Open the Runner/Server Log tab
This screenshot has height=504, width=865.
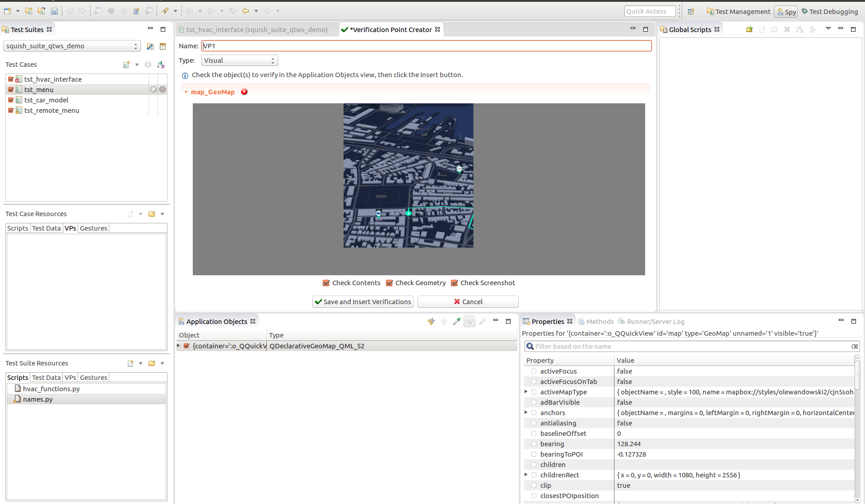pyautogui.click(x=655, y=321)
